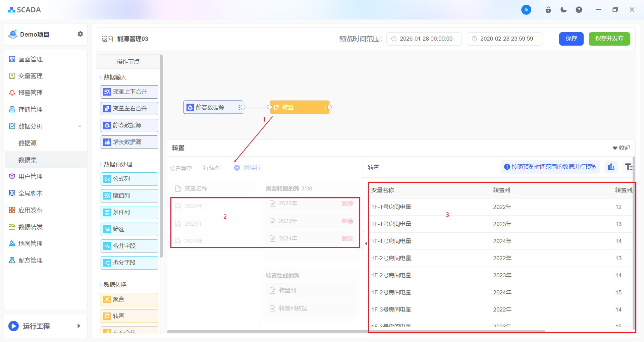This screenshot has width=644, height=342.
Task: Click the text format icon in preview toolbar
Action: [628, 167]
